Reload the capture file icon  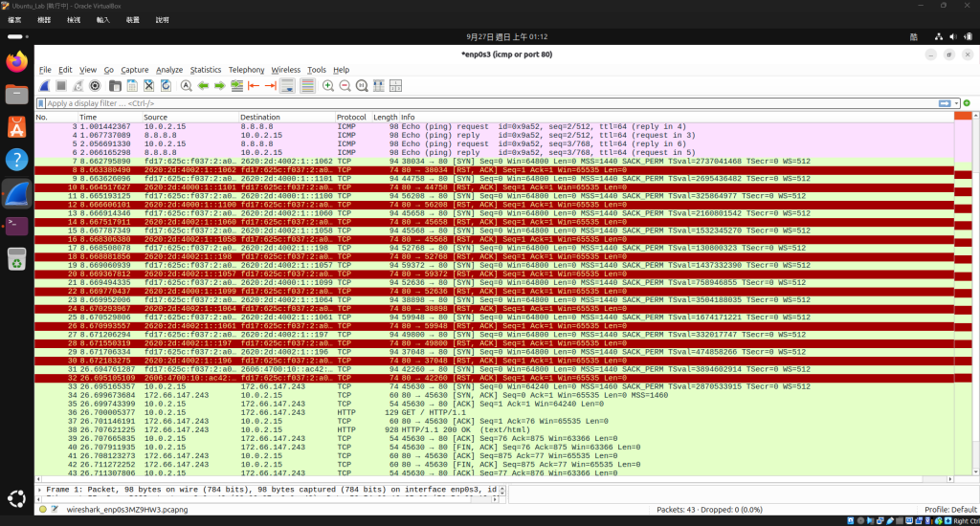pos(166,86)
